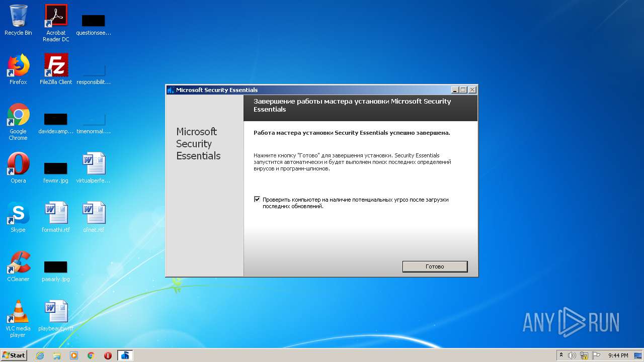
Task: Open Windows Media Player from taskbar
Action: click(x=74, y=355)
